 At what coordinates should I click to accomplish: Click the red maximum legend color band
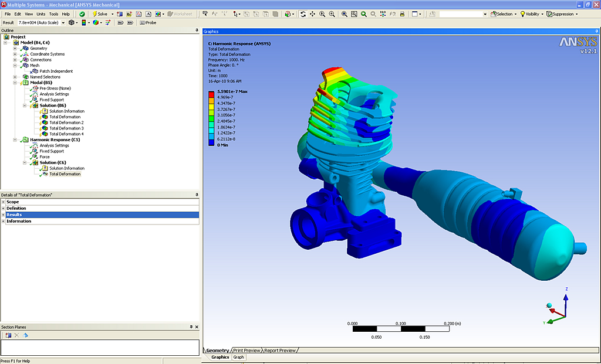(x=211, y=94)
